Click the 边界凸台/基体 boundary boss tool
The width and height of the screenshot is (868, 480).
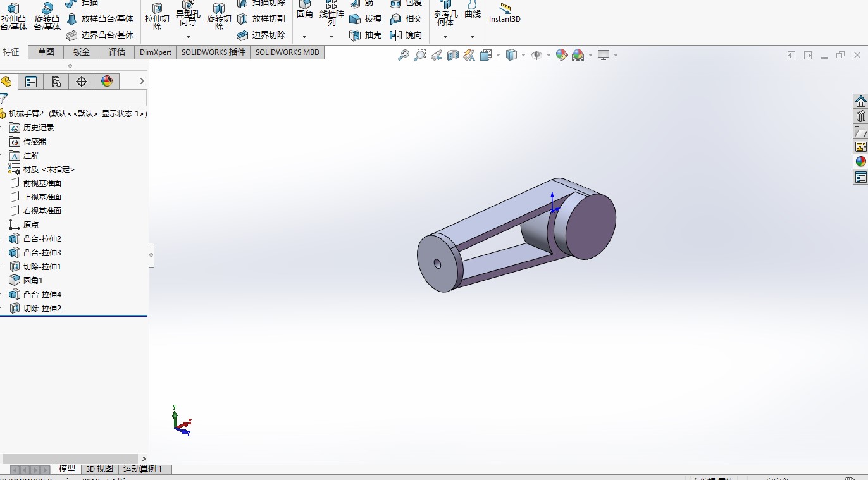pos(100,35)
